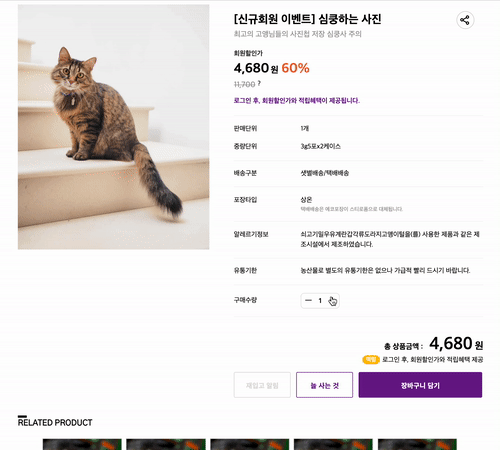Open the third related product thumbnail
Screen dimensions: 500x450
click(250, 444)
